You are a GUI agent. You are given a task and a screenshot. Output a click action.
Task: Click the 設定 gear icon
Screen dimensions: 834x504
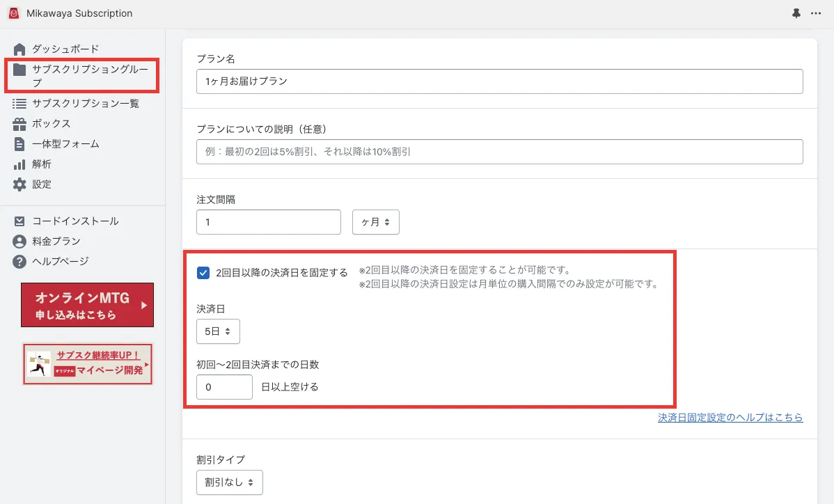(19, 184)
